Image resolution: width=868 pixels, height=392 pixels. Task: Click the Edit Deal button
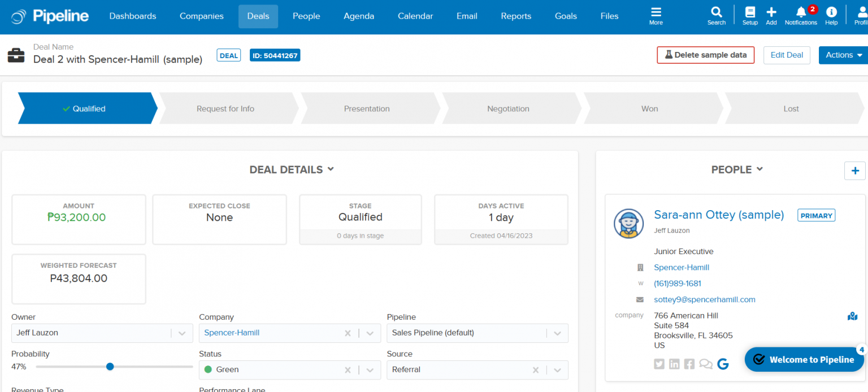click(x=787, y=55)
